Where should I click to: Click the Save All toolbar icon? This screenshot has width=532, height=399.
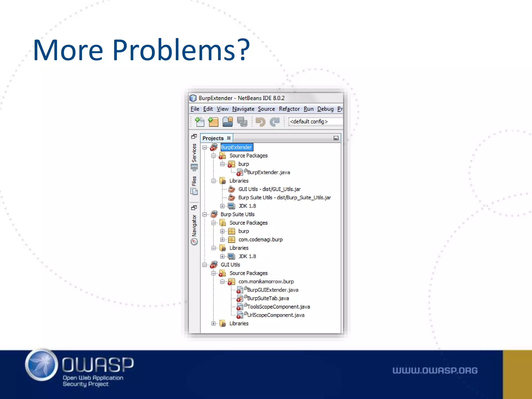pos(242,122)
